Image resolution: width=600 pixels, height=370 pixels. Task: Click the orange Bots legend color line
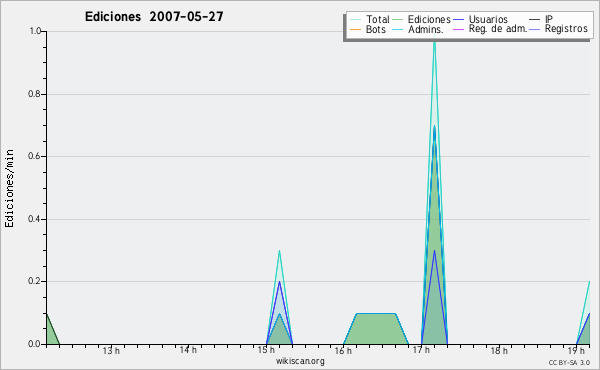(x=355, y=29)
